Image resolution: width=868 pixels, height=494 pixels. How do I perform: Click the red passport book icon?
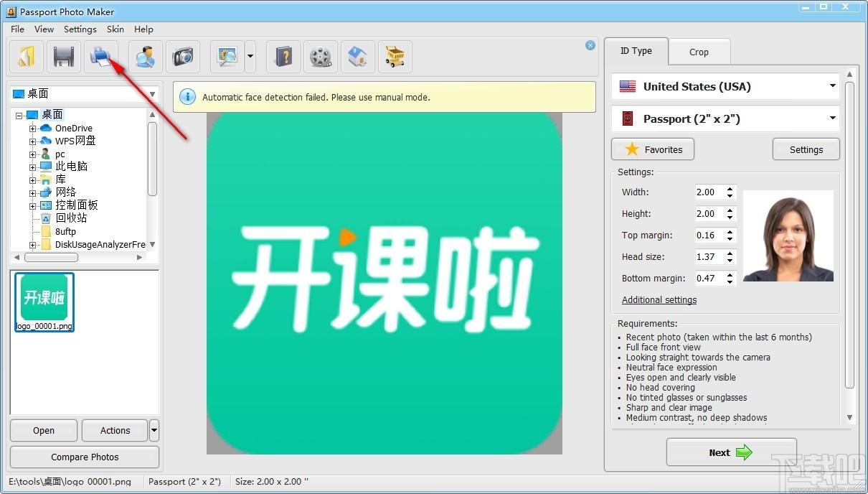[628, 118]
